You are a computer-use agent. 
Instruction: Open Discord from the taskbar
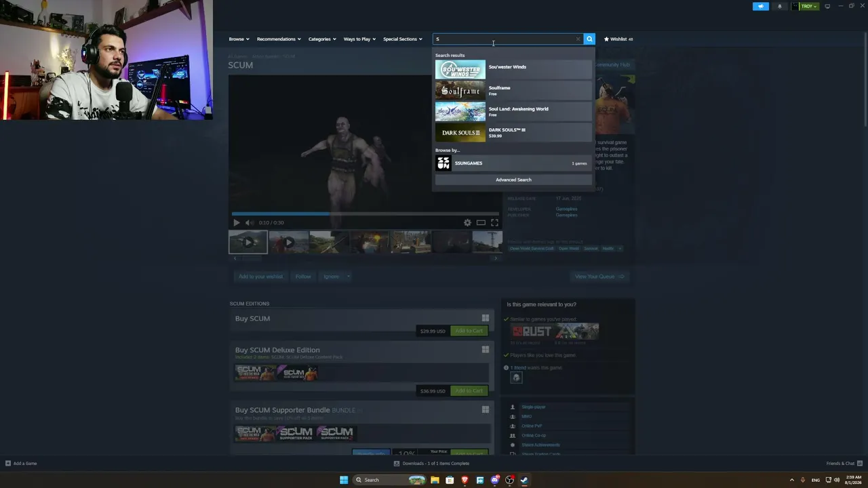(x=494, y=480)
